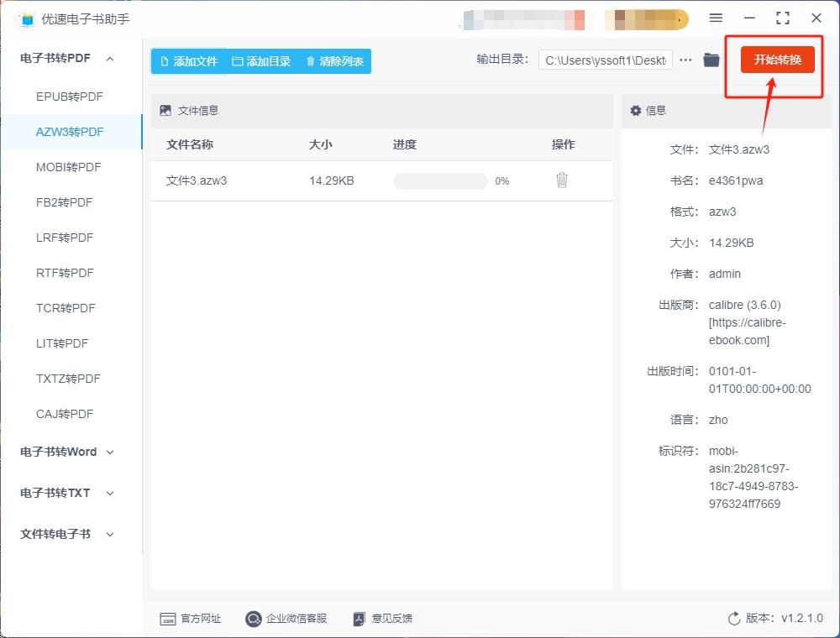Select AZW3转PDF in sidebar
The width and height of the screenshot is (840, 638).
click(70, 132)
